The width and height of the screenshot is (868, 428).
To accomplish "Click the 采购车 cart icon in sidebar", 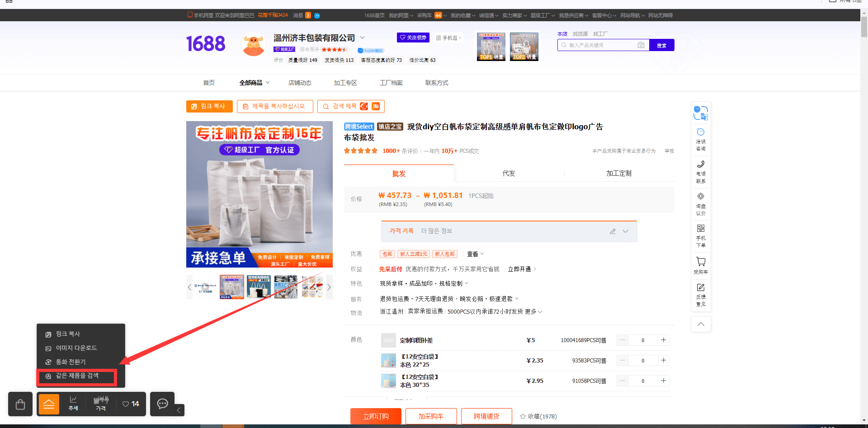I will pos(701,261).
